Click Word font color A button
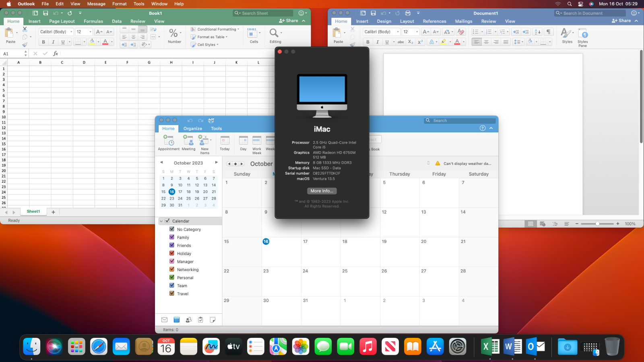The width and height of the screenshot is (644, 362). pos(457,42)
